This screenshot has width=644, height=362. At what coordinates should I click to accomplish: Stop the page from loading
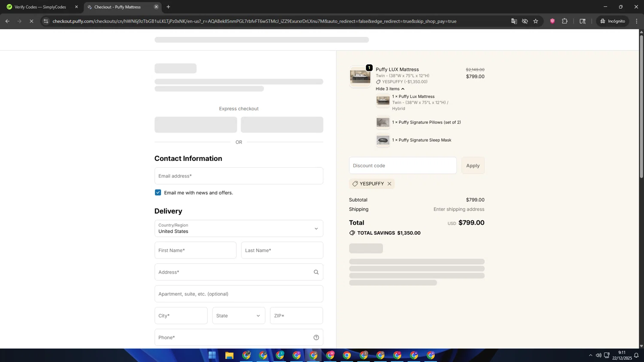[x=31, y=21]
